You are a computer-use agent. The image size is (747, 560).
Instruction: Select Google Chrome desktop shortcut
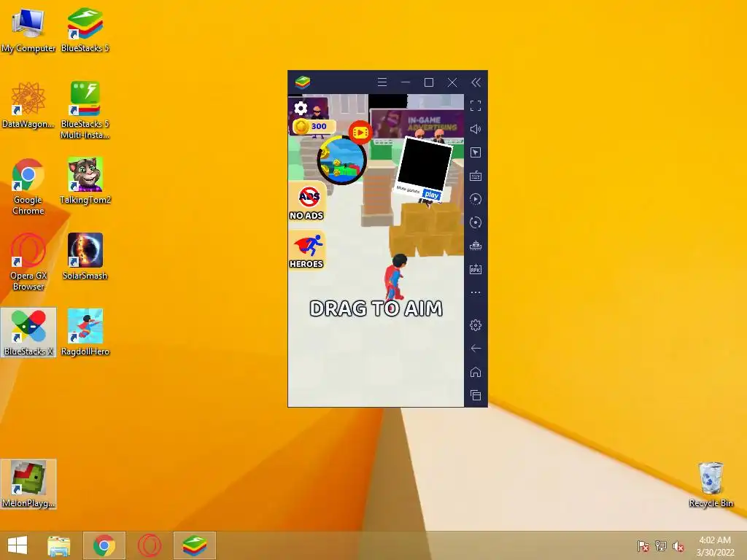pyautogui.click(x=28, y=186)
